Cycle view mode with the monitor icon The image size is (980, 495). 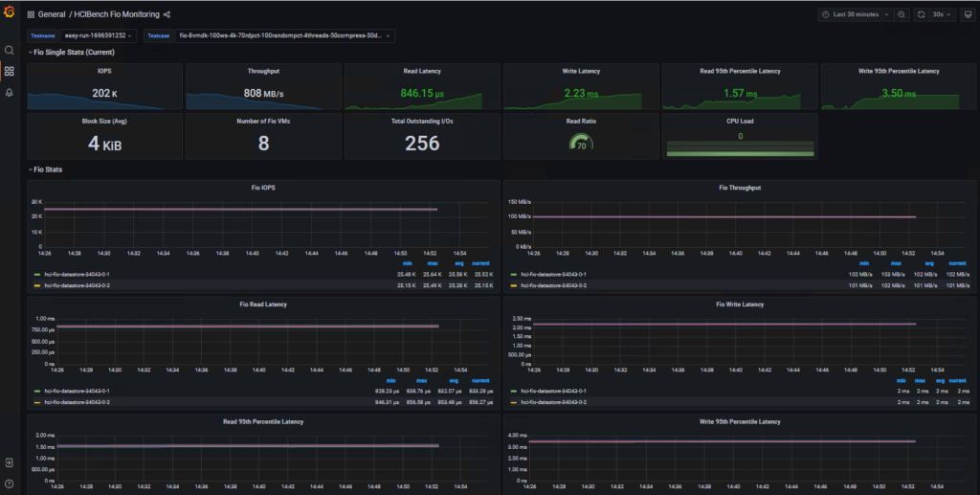[966, 15]
